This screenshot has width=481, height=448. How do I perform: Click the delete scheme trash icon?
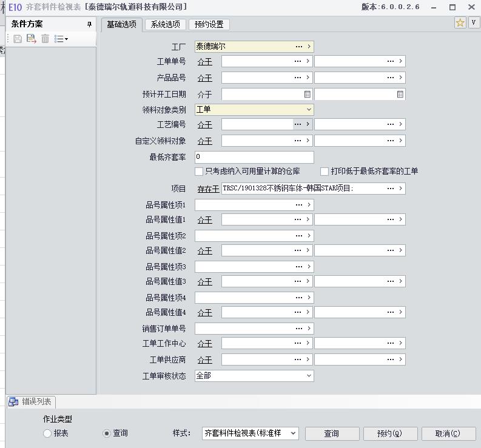pyautogui.click(x=45, y=39)
